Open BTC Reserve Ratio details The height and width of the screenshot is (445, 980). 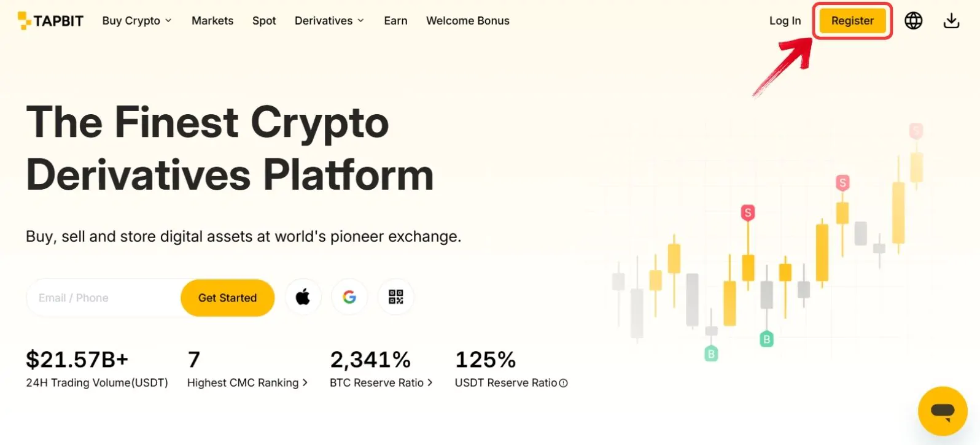(381, 383)
